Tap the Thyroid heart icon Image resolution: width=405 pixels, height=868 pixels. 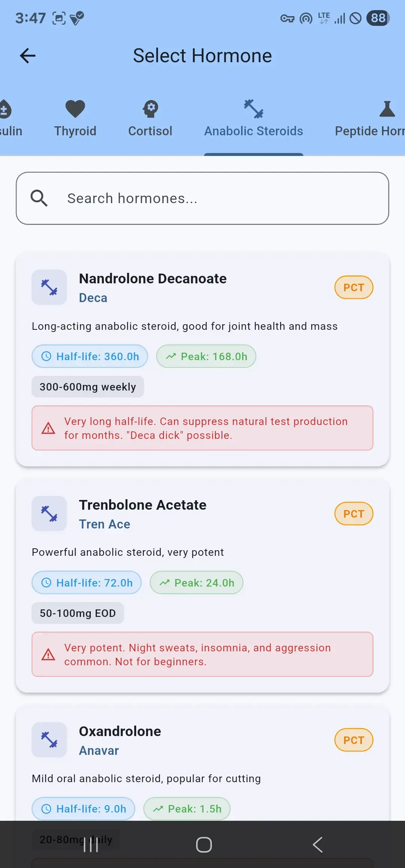point(75,109)
